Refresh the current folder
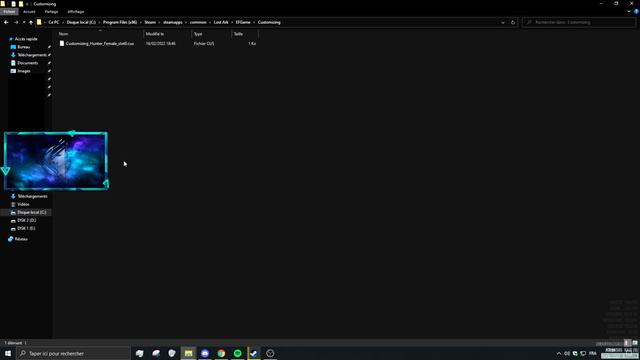640x360 pixels. click(x=513, y=22)
